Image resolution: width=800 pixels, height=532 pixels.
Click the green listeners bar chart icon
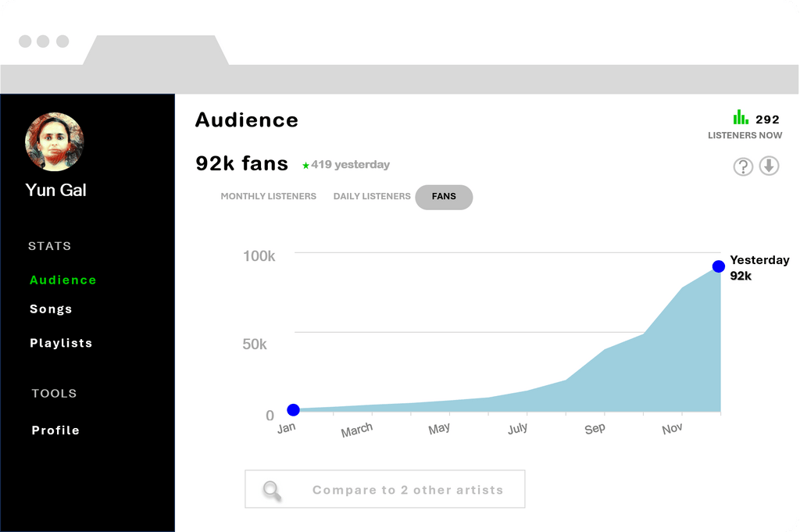tap(741, 118)
